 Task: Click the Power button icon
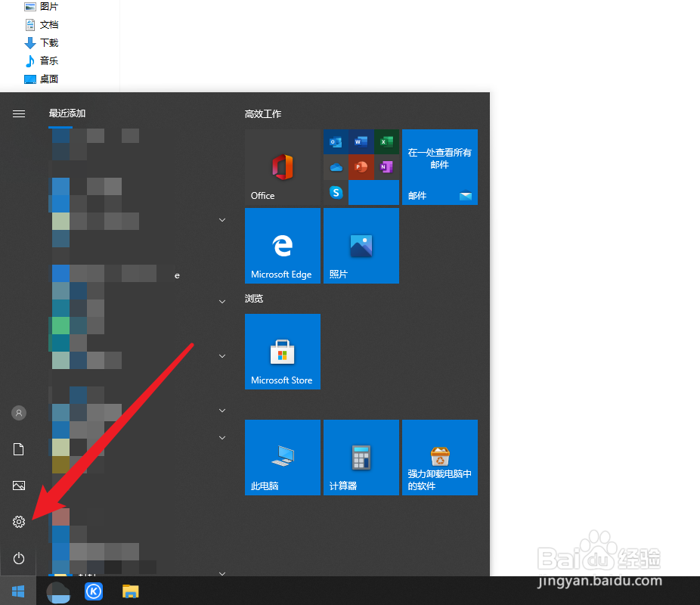click(x=19, y=558)
